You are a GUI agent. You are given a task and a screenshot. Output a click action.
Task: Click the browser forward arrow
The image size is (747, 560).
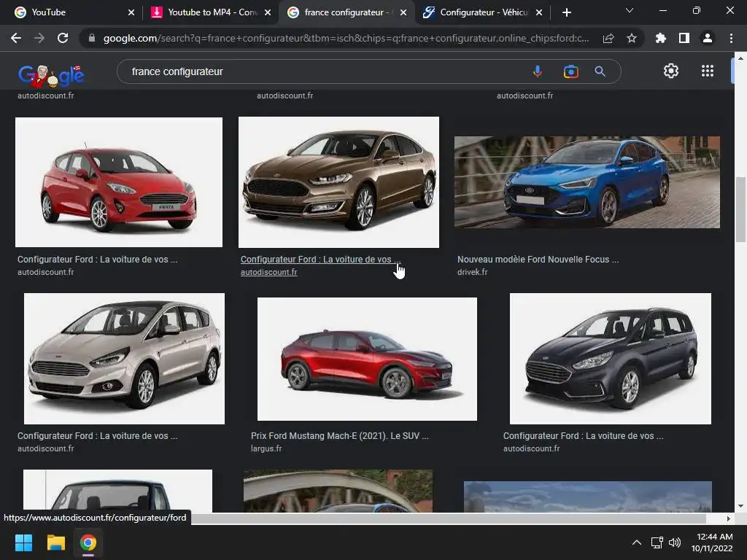(x=39, y=38)
